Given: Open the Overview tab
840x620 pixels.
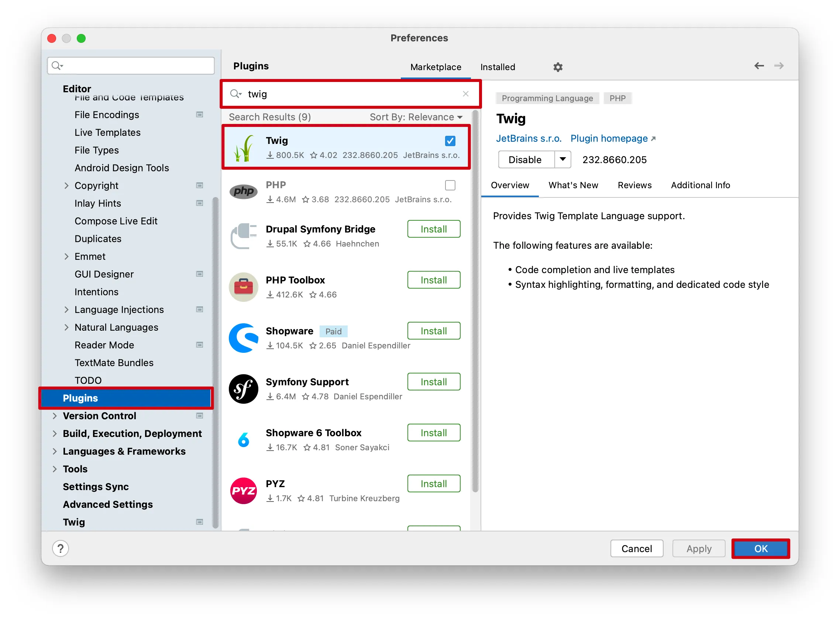Looking at the screenshot, I should point(510,185).
